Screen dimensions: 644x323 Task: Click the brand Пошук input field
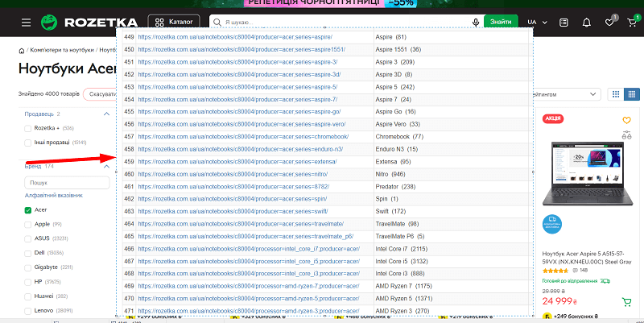pyautogui.click(x=67, y=183)
